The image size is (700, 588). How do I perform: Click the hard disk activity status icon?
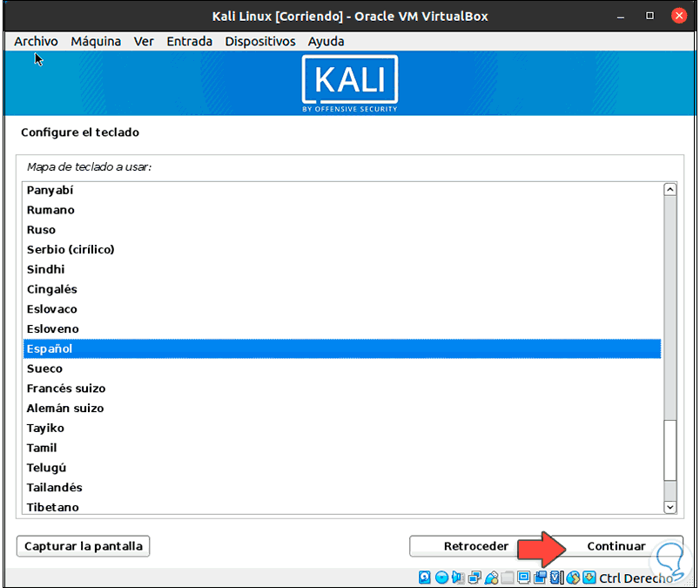tap(425, 578)
